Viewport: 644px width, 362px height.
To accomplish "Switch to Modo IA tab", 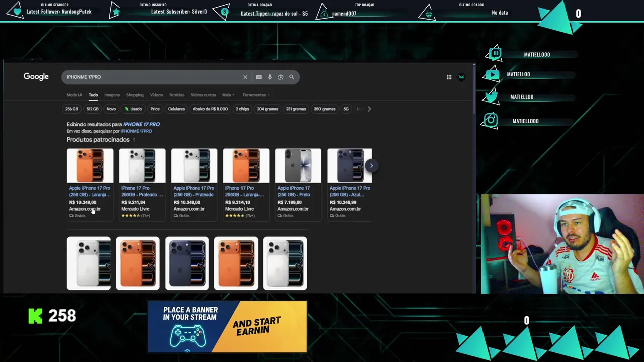I will pyautogui.click(x=74, y=95).
